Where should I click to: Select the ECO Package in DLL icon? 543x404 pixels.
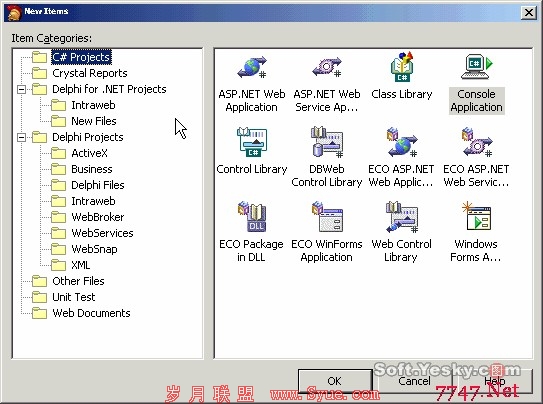coord(252,217)
